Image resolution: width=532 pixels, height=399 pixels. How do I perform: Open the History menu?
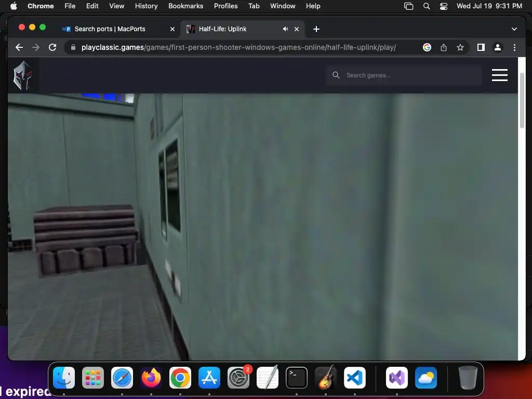coord(146,6)
